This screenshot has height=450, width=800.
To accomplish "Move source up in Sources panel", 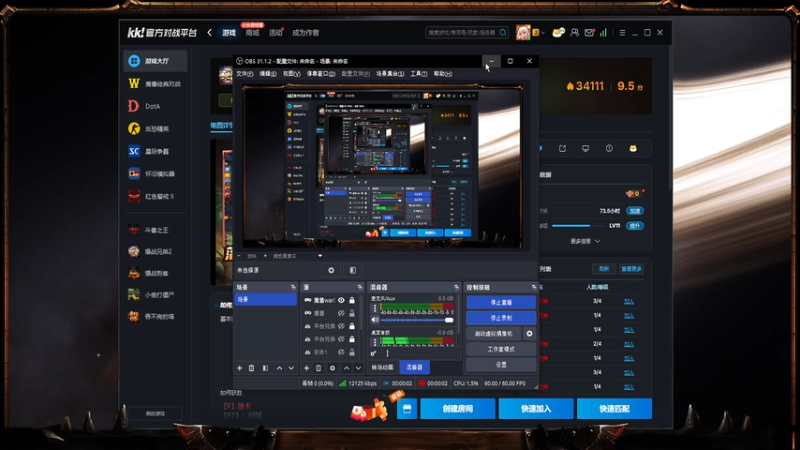I will click(x=346, y=368).
